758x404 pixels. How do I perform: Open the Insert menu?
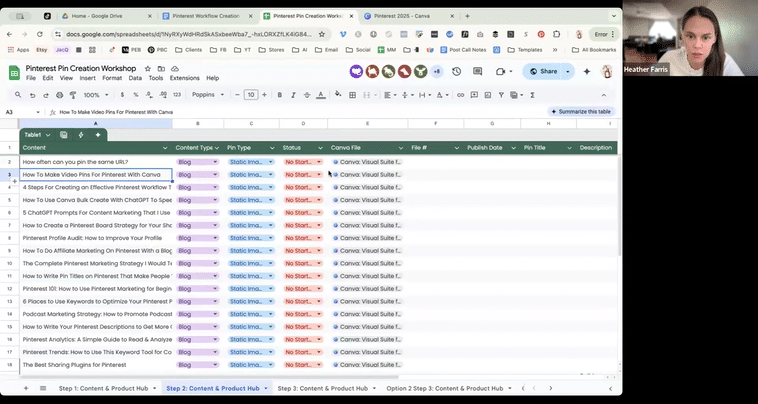(x=87, y=78)
